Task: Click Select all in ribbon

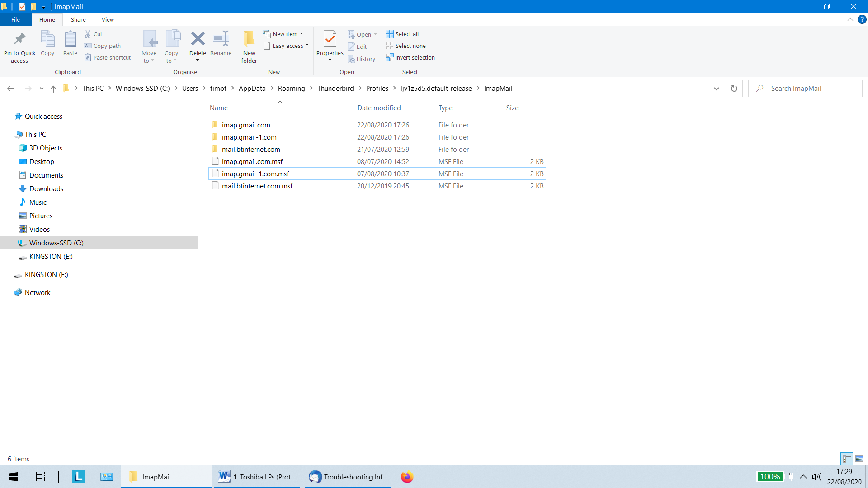Action: pyautogui.click(x=402, y=34)
